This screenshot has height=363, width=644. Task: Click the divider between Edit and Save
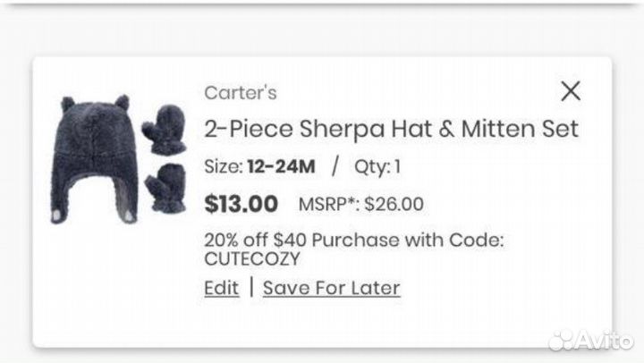pyautogui.click(x=251, y=288)
